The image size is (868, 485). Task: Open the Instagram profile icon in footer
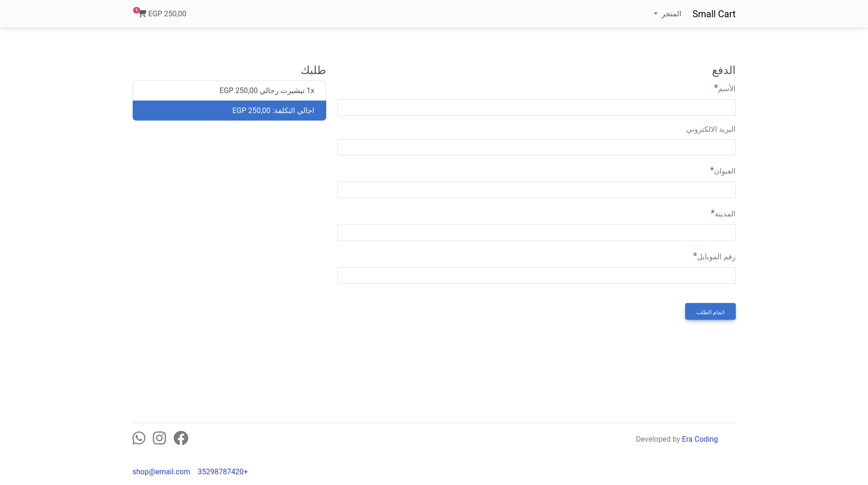159,438
